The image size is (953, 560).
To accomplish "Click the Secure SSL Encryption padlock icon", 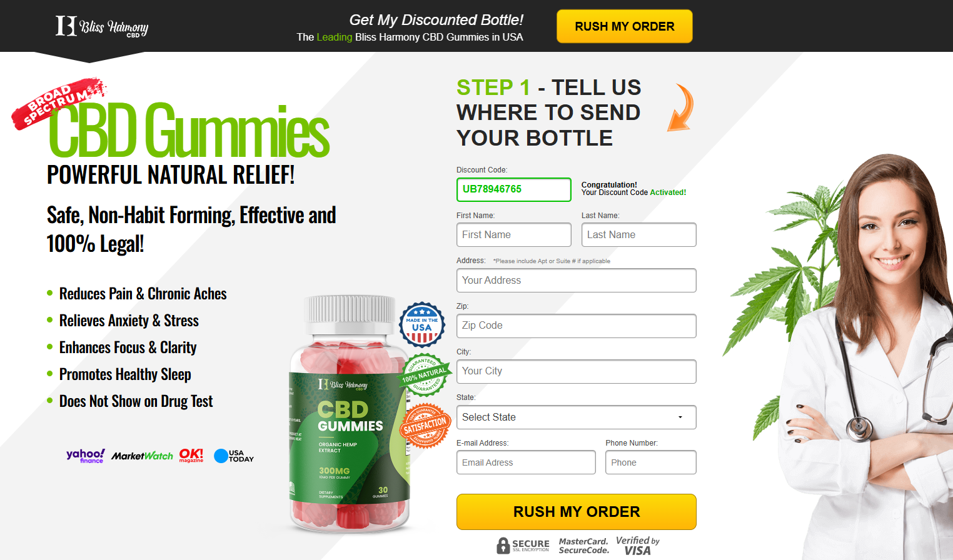I will click(503, 546).
